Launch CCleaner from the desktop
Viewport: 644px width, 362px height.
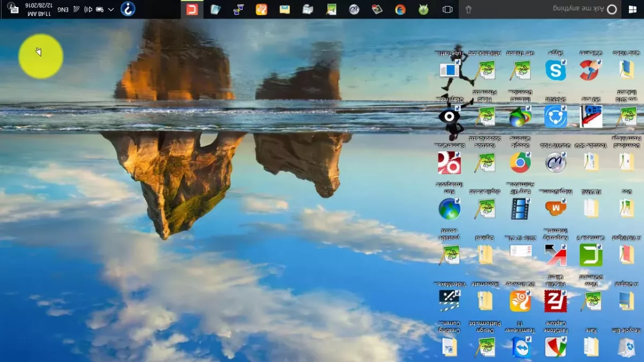tap(590, 70)
